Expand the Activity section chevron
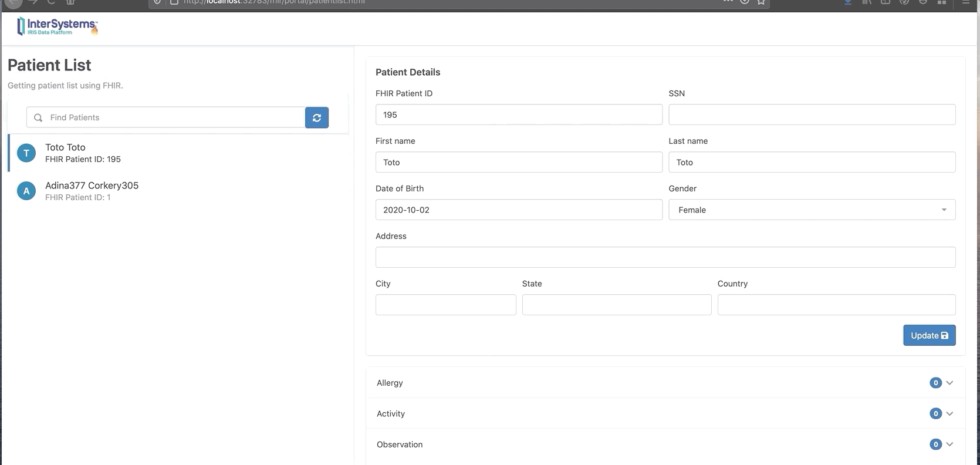This screenshot has height=465, width=980. point(949,414)
